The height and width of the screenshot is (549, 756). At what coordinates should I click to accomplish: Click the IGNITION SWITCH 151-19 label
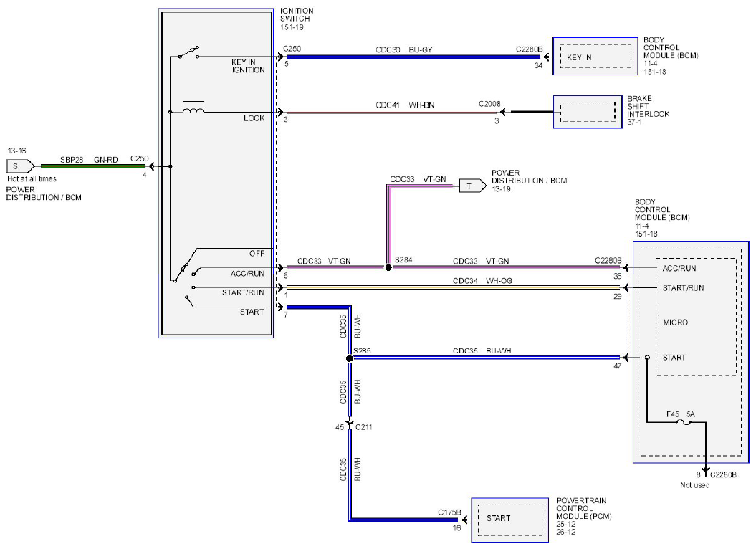297,19
